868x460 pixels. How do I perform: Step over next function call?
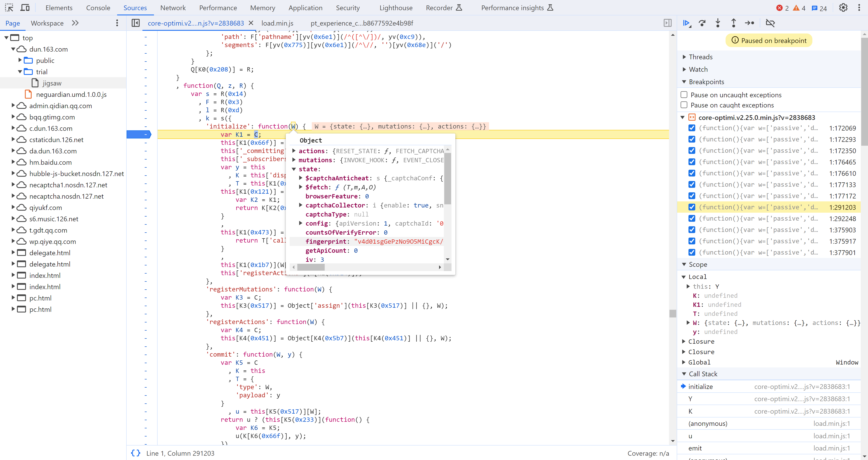[702, 23]
